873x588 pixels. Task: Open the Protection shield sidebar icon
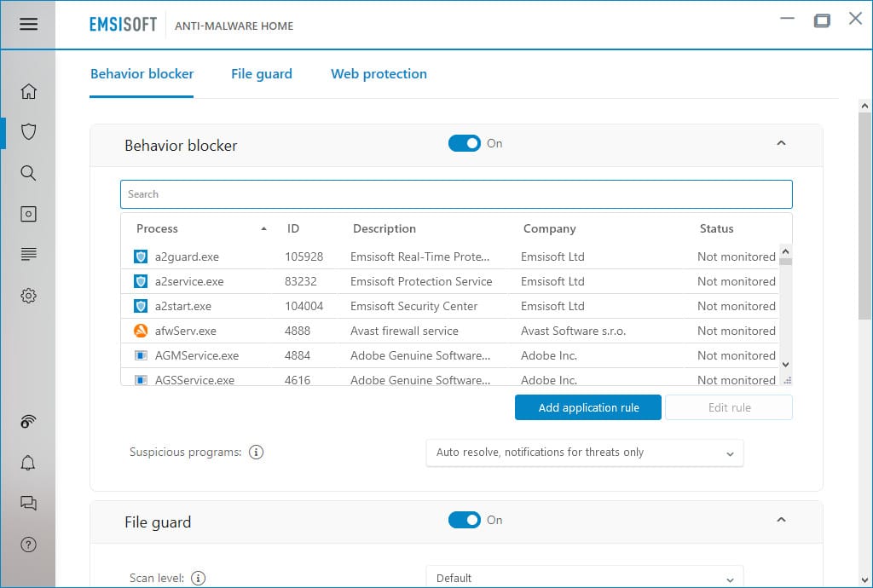(x=28, y=132)
